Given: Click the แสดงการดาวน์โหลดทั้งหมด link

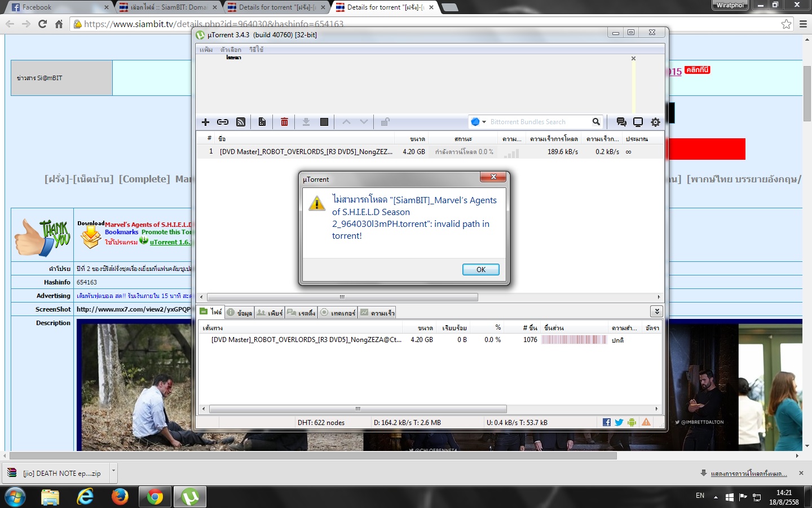Looking at the screenshot, I should [749, 474].
